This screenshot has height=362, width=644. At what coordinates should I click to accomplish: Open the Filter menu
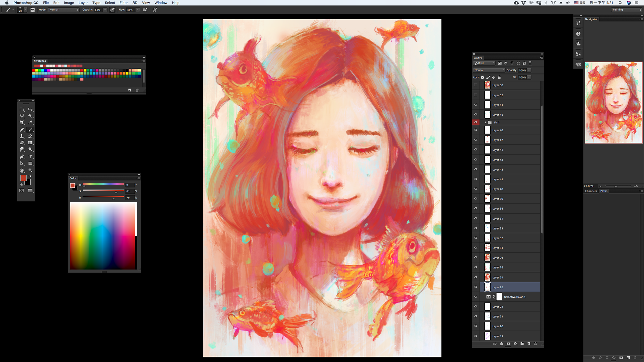124,3
